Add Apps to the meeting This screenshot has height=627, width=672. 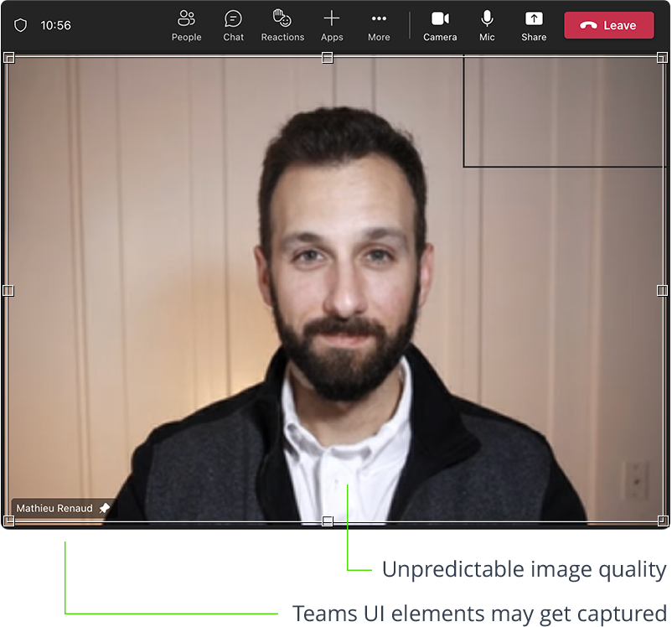(x=332, y=26)
